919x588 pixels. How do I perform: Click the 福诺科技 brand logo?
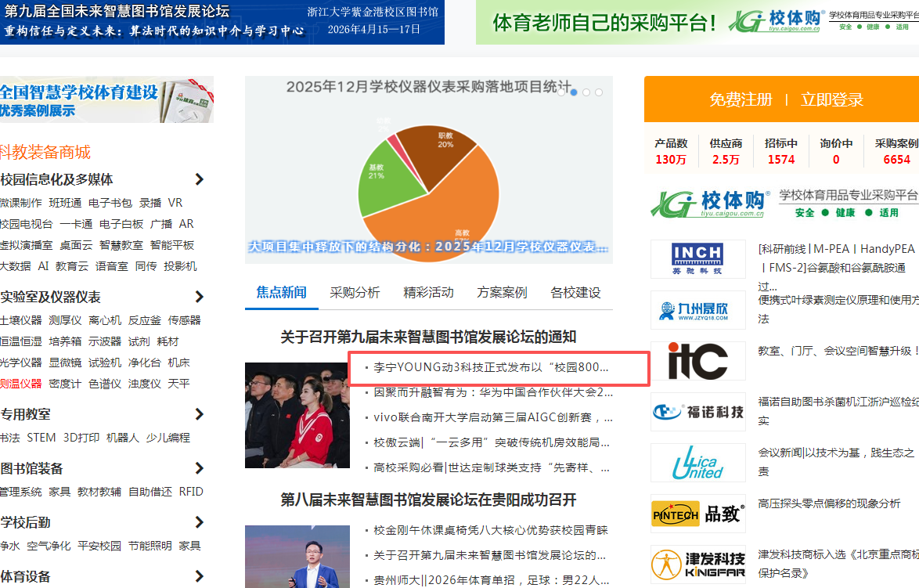point(697,410)
